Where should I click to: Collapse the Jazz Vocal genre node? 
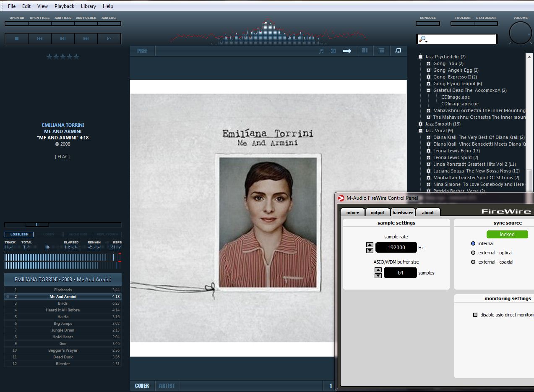(420, 131)
